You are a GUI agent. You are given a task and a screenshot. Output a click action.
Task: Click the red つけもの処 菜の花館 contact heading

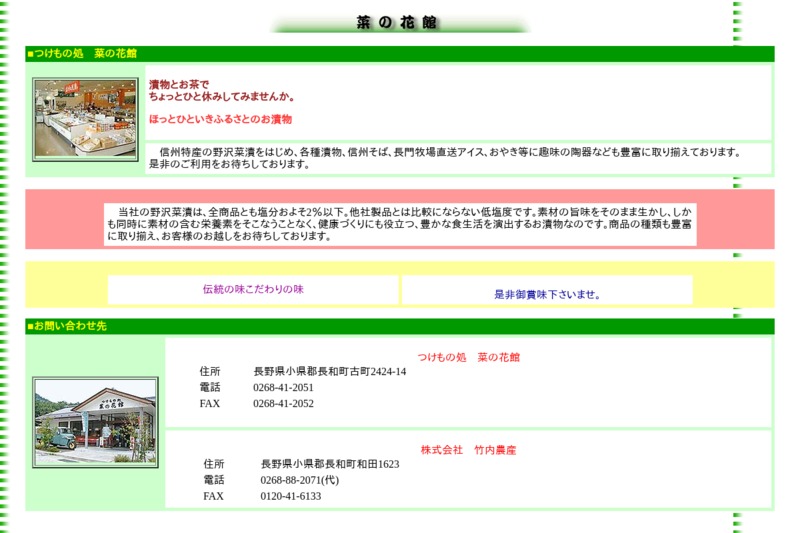[x=468, y=357]
